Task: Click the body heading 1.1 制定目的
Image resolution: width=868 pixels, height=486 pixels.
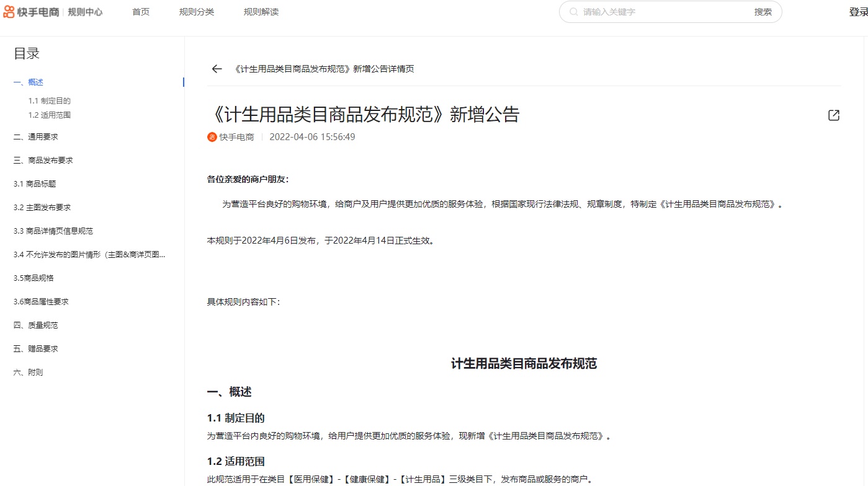Action: [x=236, y=418]
